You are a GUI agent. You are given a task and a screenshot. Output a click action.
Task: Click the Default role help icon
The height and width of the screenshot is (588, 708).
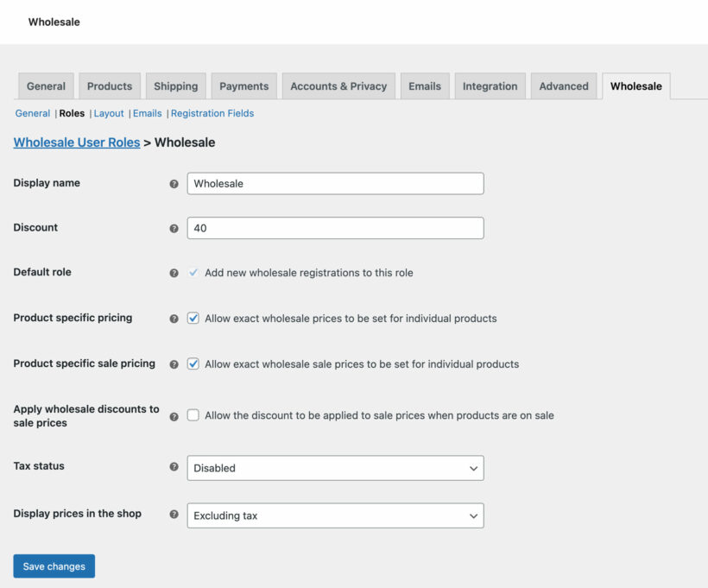click(174, 272)
